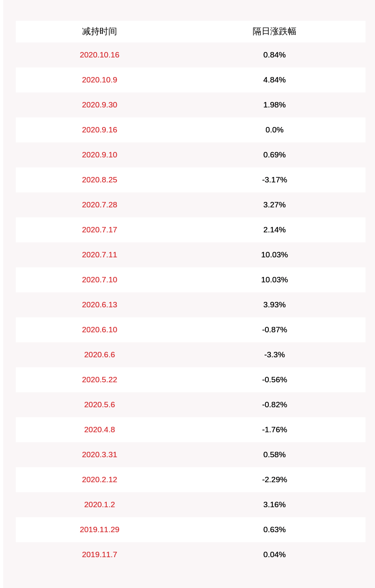Click the 0.0% change value

(274, 130)
